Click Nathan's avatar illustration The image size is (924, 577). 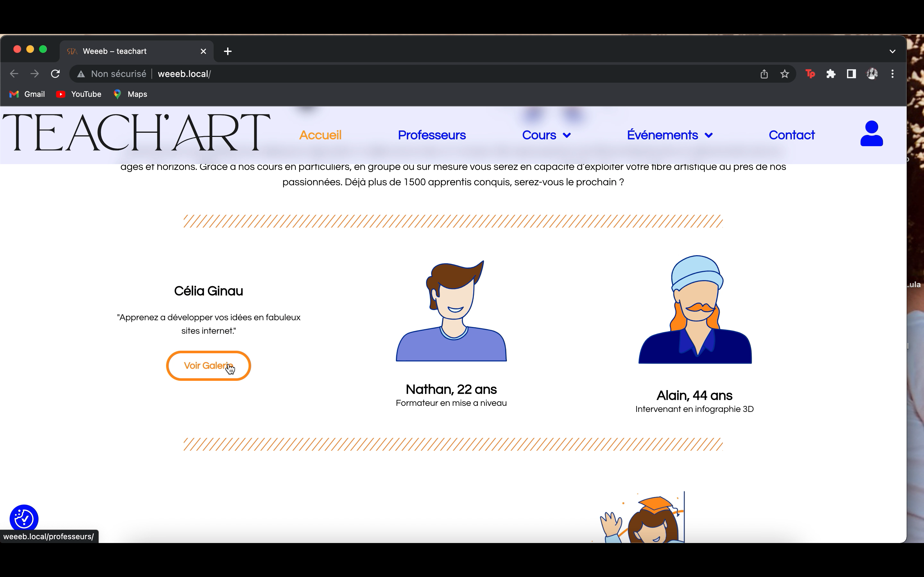pyautogui.click(x=451, y=311)
